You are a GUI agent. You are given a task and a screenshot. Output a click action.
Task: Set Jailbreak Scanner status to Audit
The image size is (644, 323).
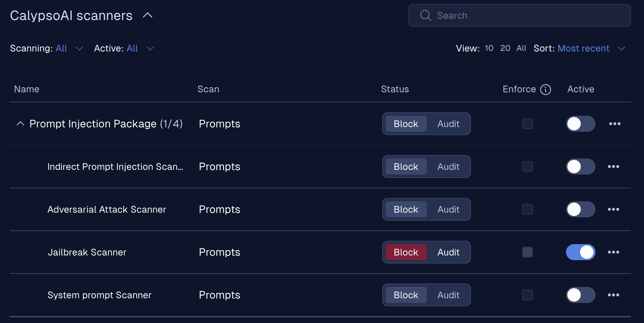click(448, 252)
